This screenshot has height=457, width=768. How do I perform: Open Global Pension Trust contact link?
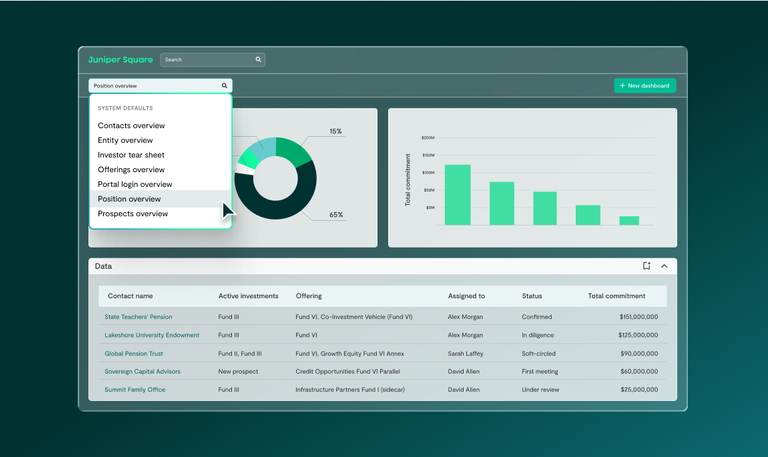(133, 353)
